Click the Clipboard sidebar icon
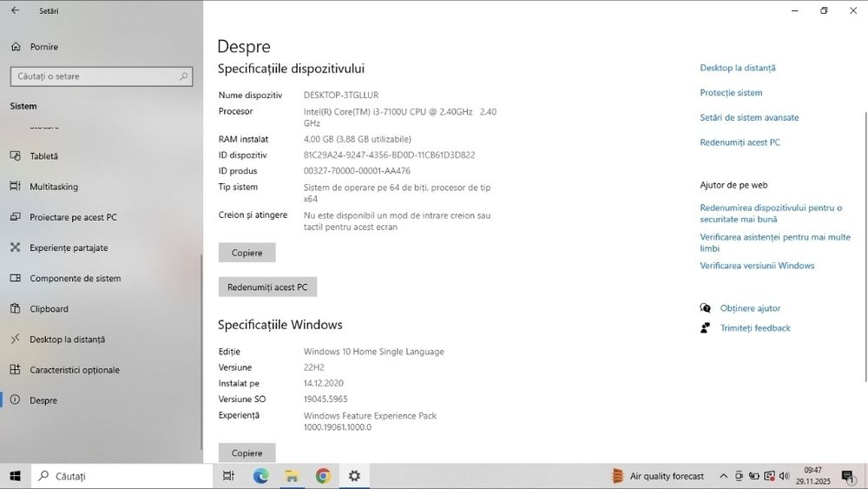 [x=16, y=308]
